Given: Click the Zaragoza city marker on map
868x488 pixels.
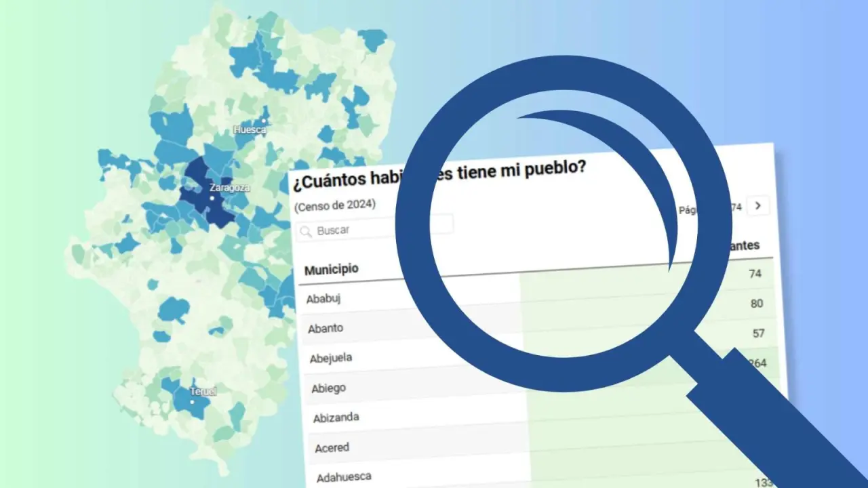Looking at the screenshot, I should pyautogui.click(x=212, y=198).
